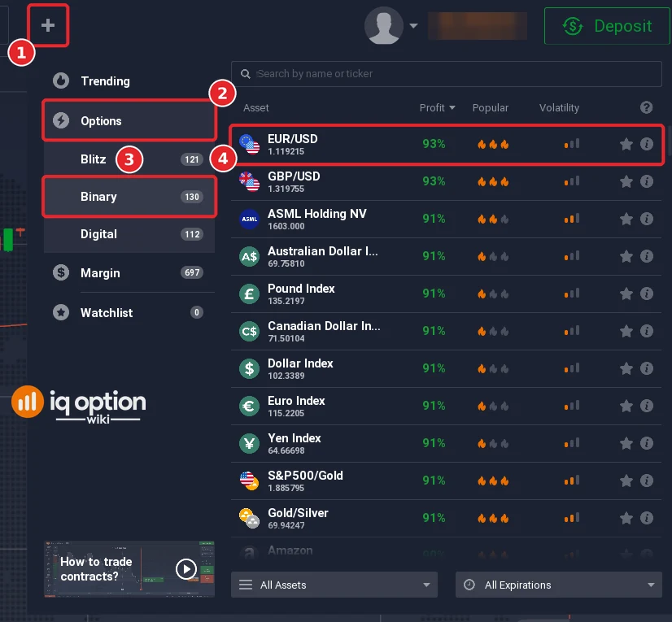Screen dimensions: 672x622
Task: Click the Watchlist star icon
Action: 61,312
